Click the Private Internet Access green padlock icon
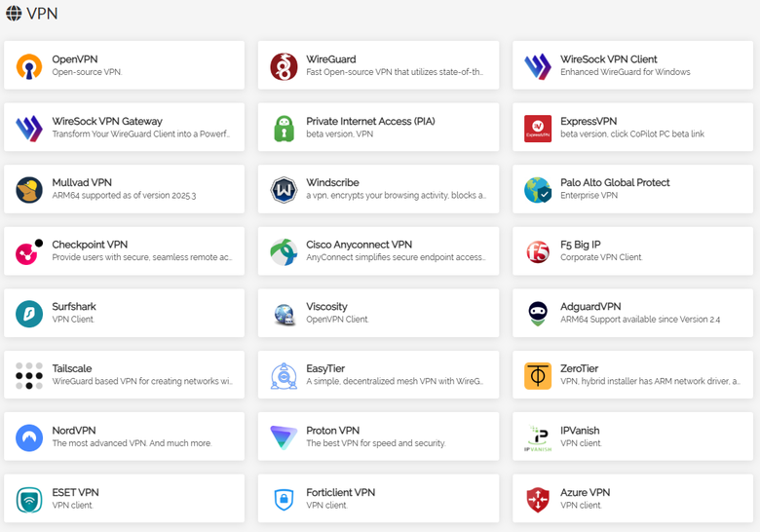The height and width of the screenshot is (532, 760). [284, 129]
